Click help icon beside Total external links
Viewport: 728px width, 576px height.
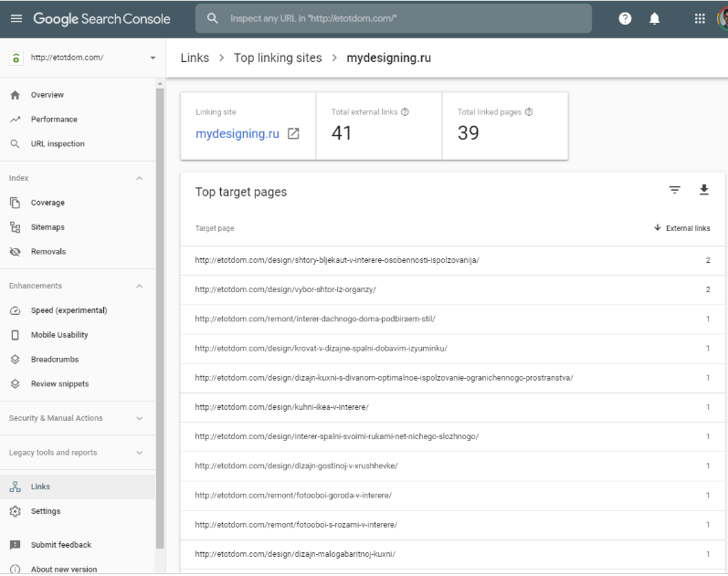pyautogui.click(x=405, y=112)
